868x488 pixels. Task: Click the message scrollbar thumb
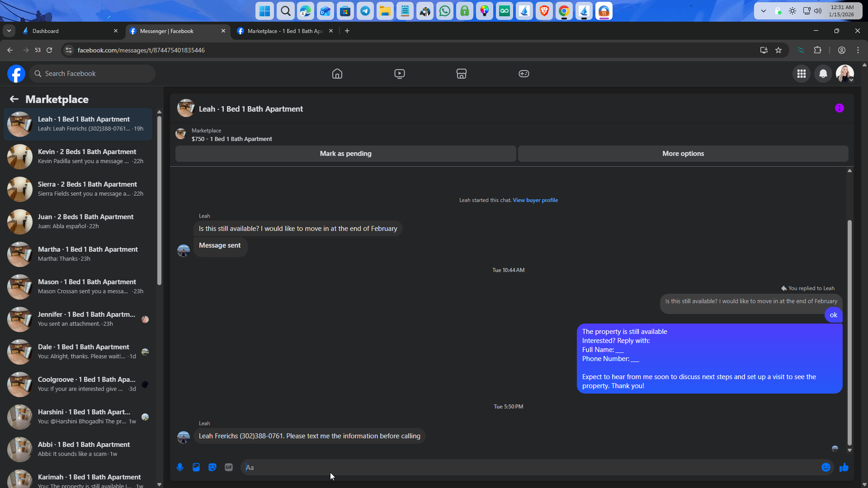click(x=849, y=332)
